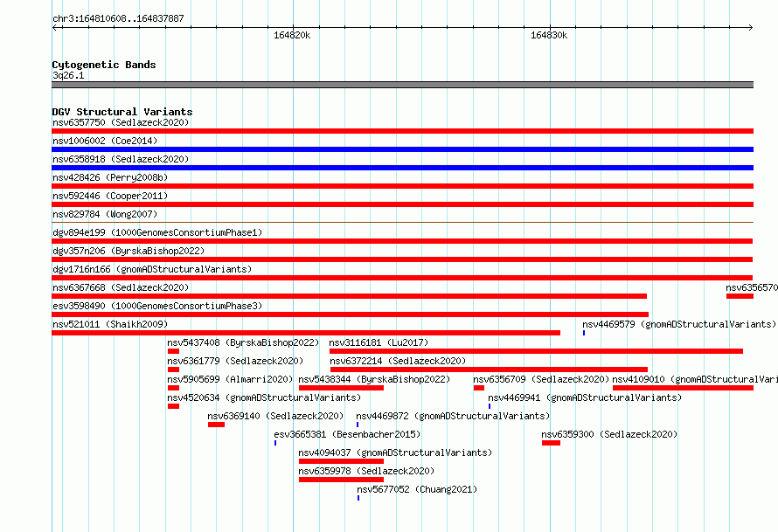Click the red bar under nsv5438344
Image resolution: width=778 pixels, height=532 pixels.
point(342,388)
